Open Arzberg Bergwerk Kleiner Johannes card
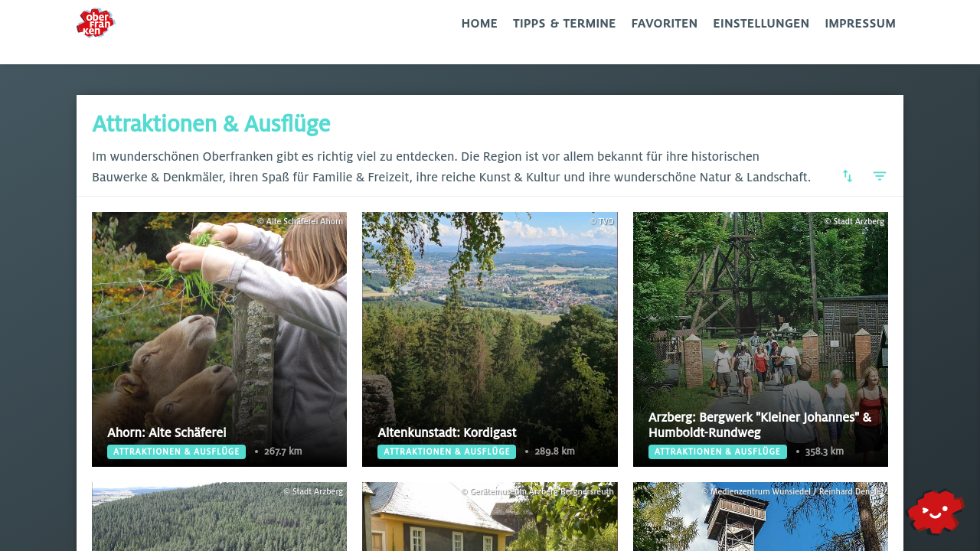 click(x=760, y=339)
